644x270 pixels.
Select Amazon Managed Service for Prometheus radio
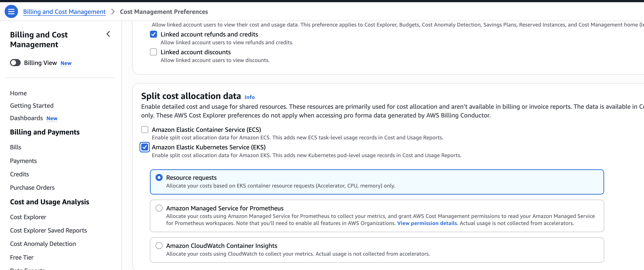(x=159, y=208)
